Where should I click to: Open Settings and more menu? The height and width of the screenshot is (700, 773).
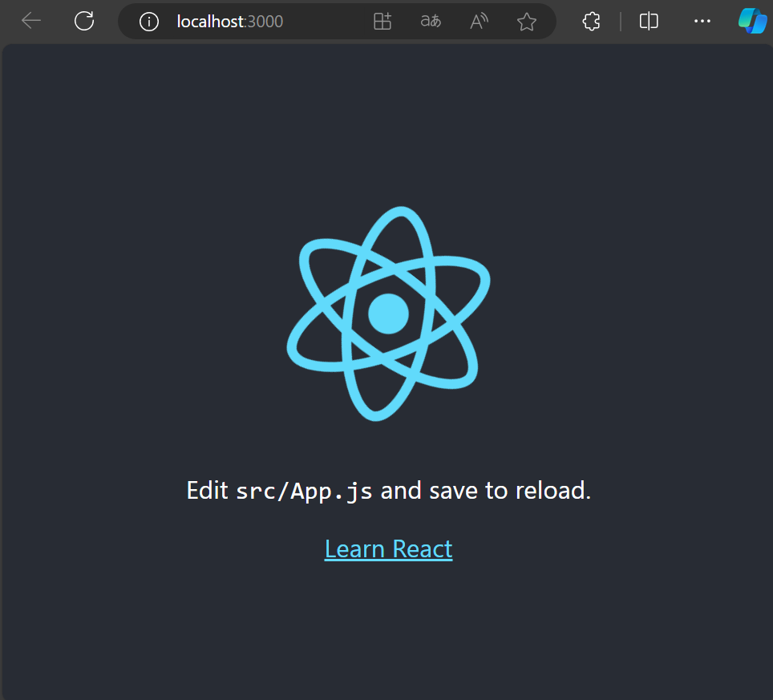(x=702, y=21)
